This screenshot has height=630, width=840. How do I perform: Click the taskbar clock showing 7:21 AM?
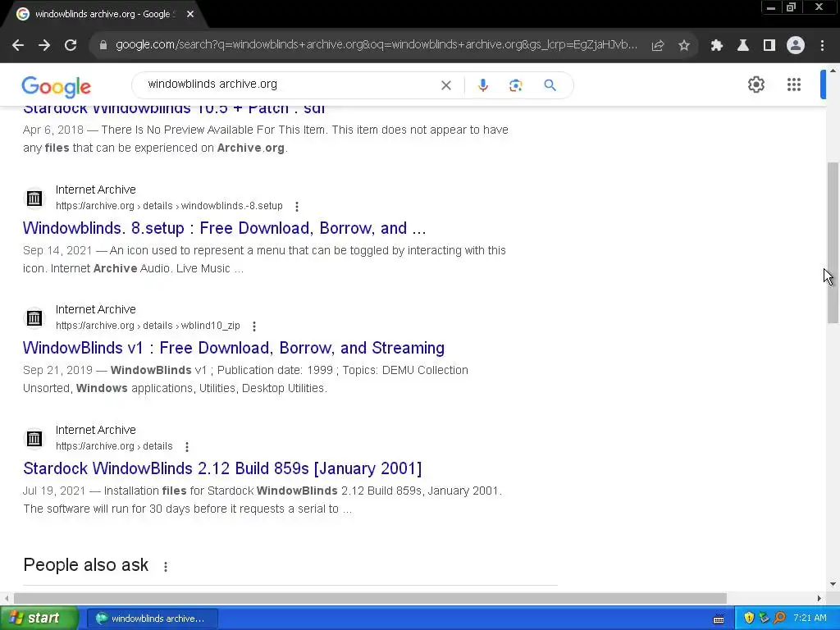click(x=810, y=619)
